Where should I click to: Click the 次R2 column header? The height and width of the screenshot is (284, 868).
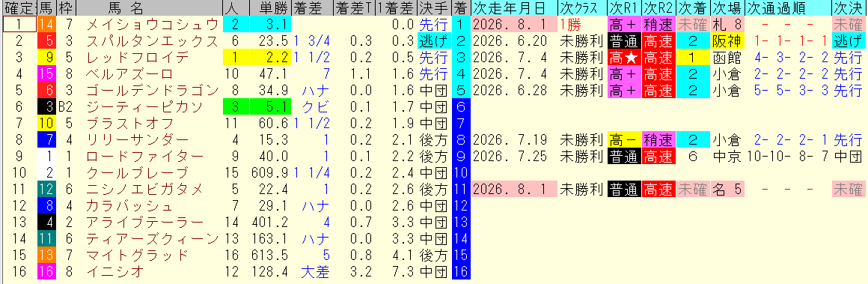point(658,7)
